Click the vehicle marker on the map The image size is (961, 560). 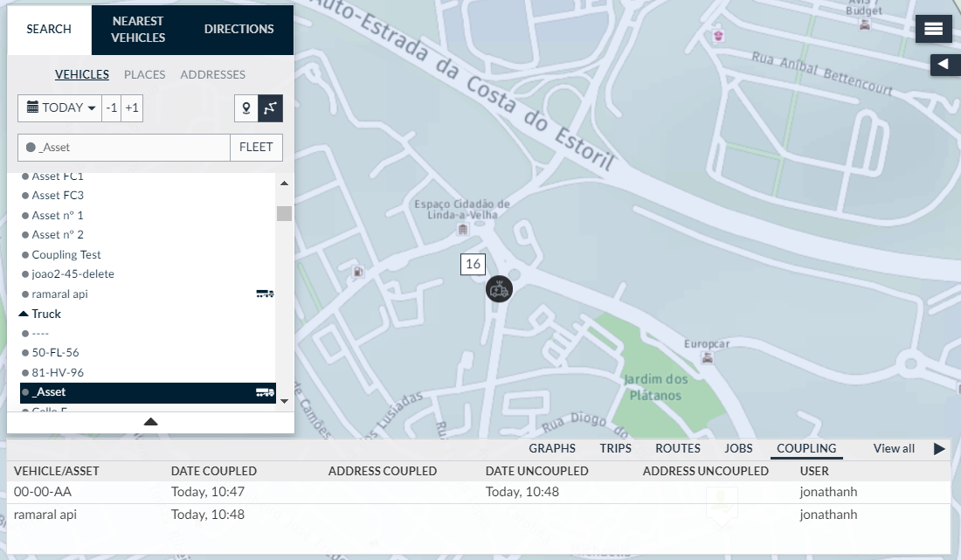pyautogui.click(x=499, y=289)
